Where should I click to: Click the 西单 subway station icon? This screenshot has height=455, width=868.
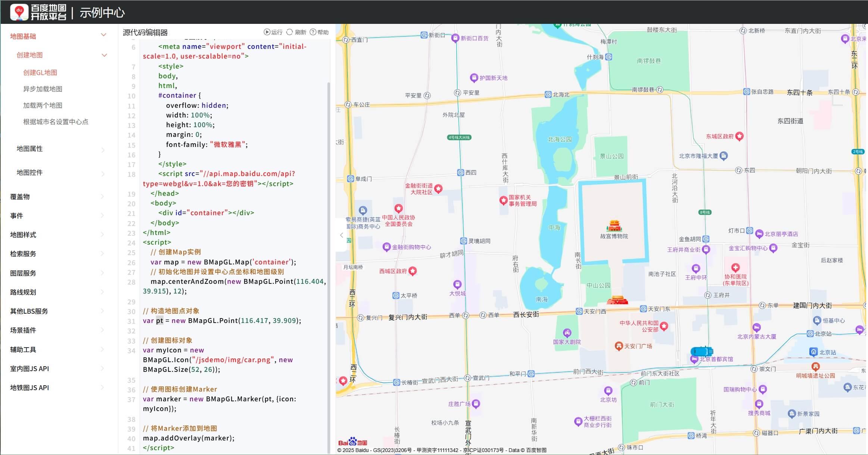(466, 315)
